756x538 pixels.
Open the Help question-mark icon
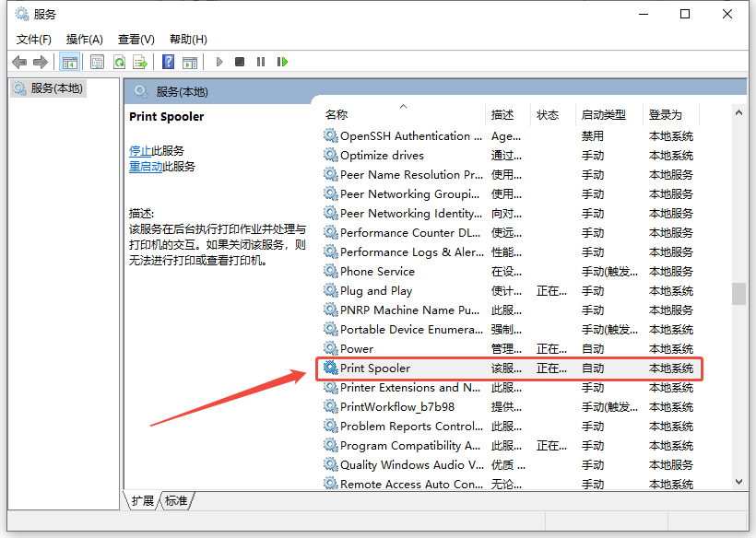coord(169,62)
